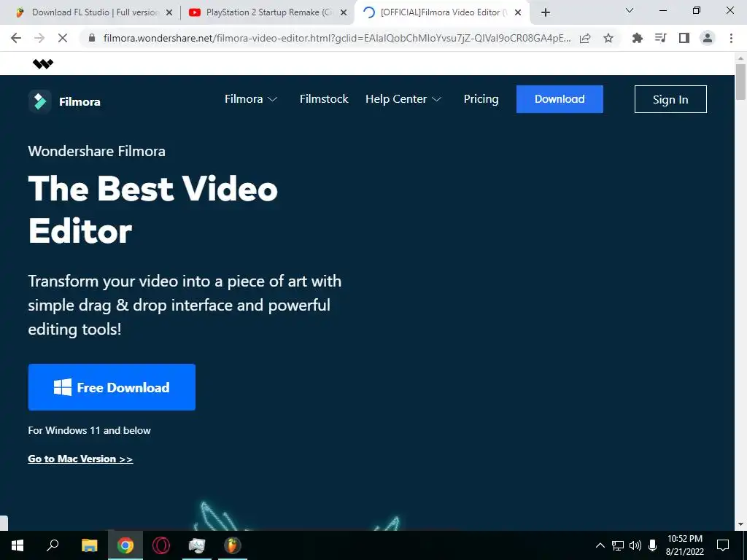
Task: Bookmark this page with star icon
Action: [608, 38]
